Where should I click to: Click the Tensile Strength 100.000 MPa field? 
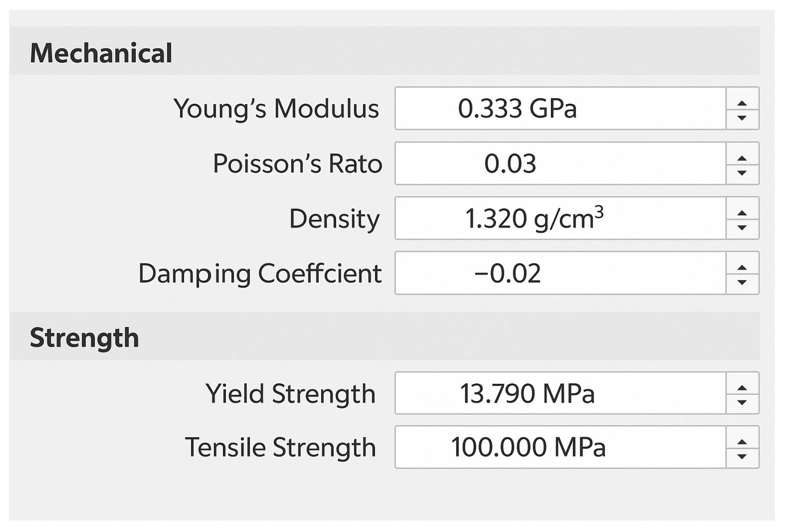tap(559, 447)
